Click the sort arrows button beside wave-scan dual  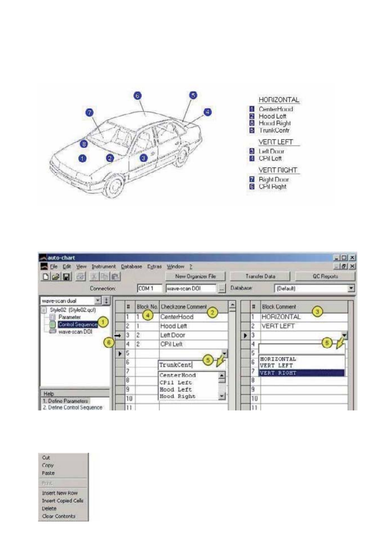(x=107, y=301)
